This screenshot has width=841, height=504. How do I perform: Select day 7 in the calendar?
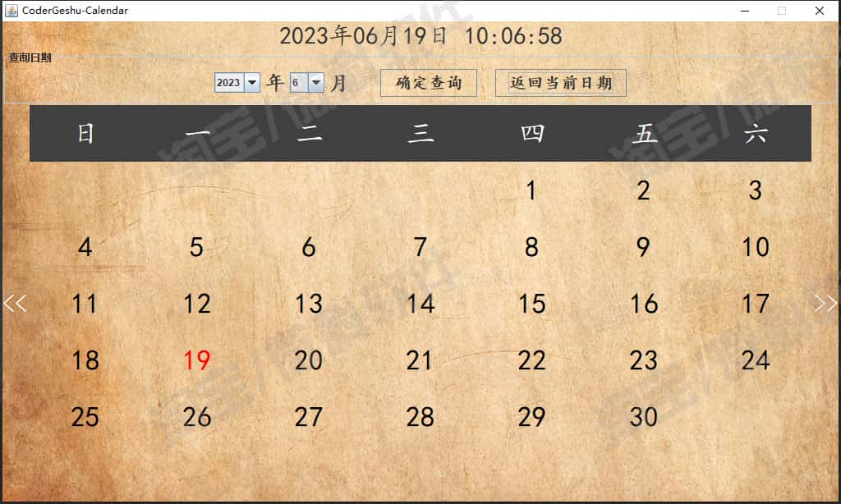tap(420, 247)
